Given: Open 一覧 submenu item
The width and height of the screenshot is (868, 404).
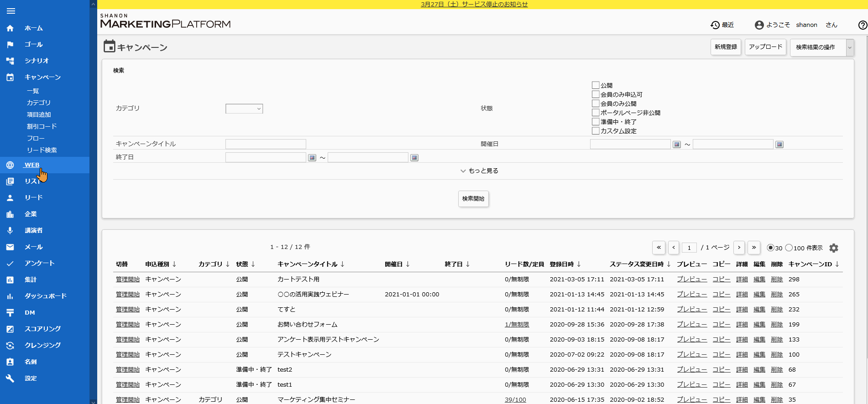Looking at the screenshot, I should pyautogui.click(x=33, y=91).
